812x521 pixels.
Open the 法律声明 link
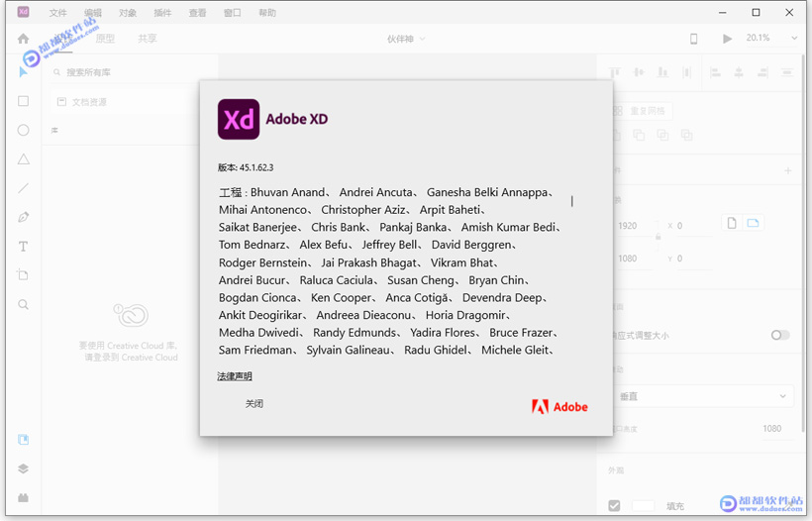tap(235, 376)
